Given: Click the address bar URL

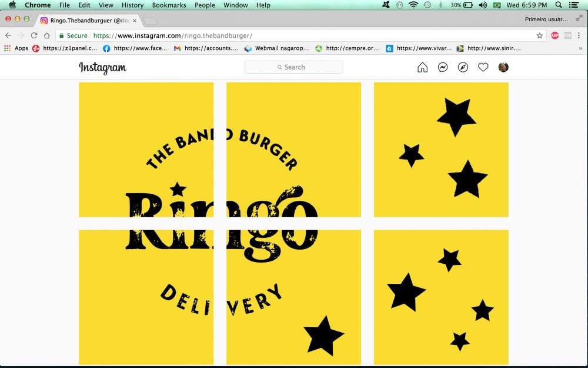Looking at the screenshot, I should pos(173,36).
